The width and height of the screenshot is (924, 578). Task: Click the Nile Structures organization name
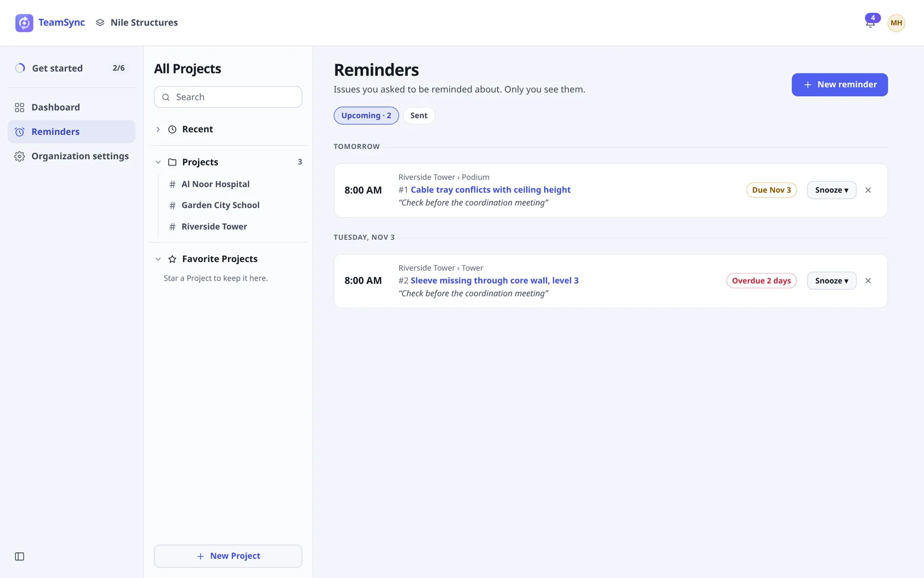(144, 23)
